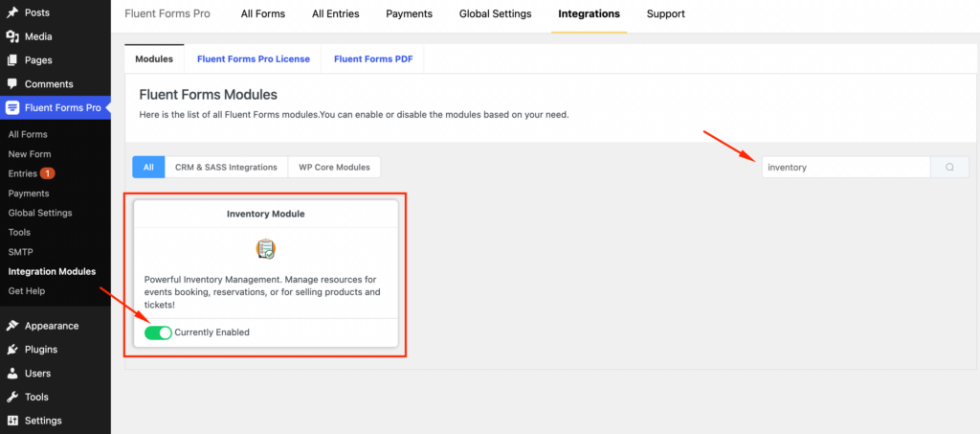
Task: Go to All Entries in top menu
Action: [x=336, y=13]
